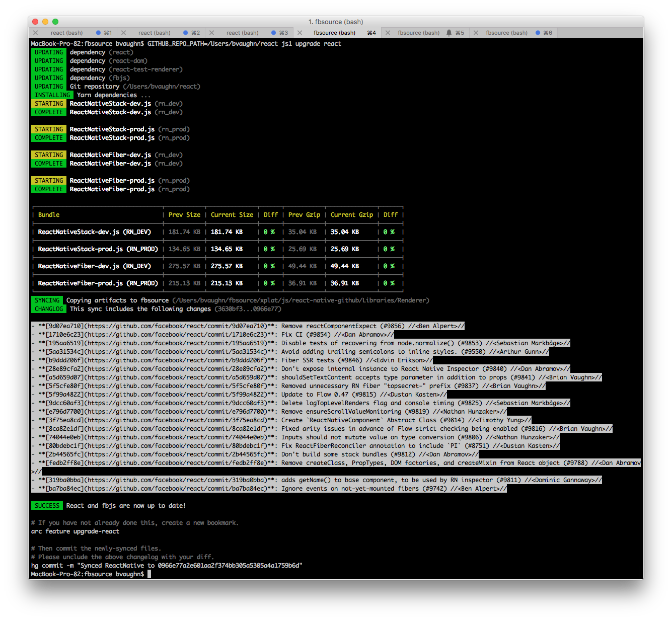The width and height of the screenshot is (672, 620).
Task: Click the blue activity dot on tab ⌘6
Action: 538,33
